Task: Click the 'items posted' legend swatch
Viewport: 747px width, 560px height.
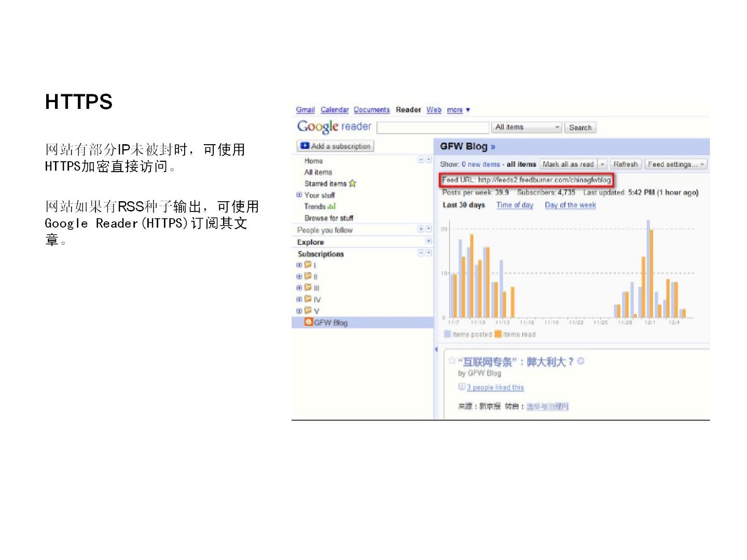Action: pyautogui.click(x=447, y=334)
